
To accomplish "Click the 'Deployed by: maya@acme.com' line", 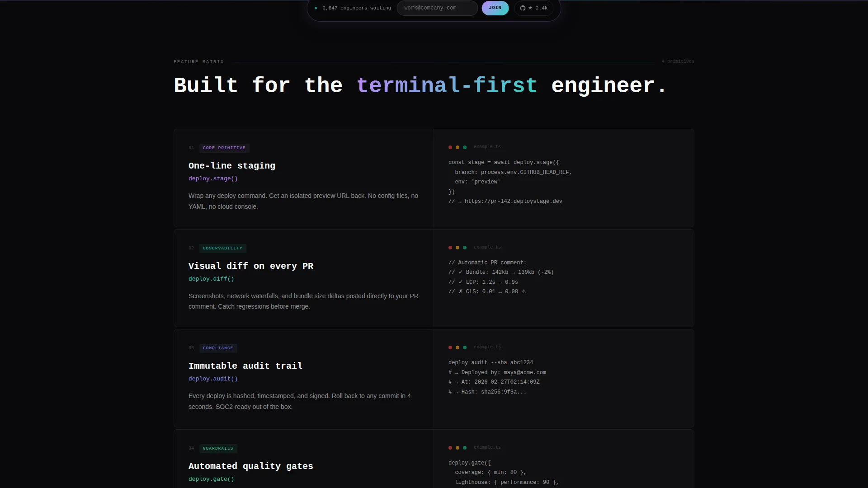I will click(x=497, y=373).
